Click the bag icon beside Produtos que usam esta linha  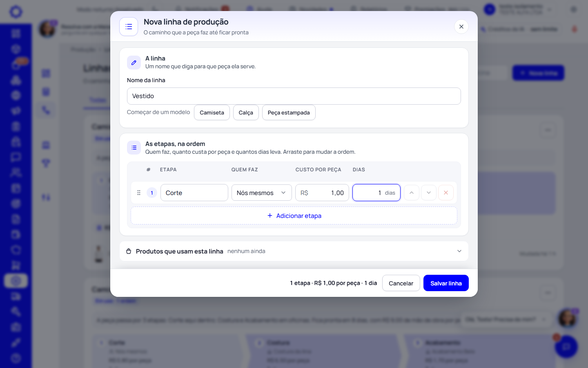(129, 251)
